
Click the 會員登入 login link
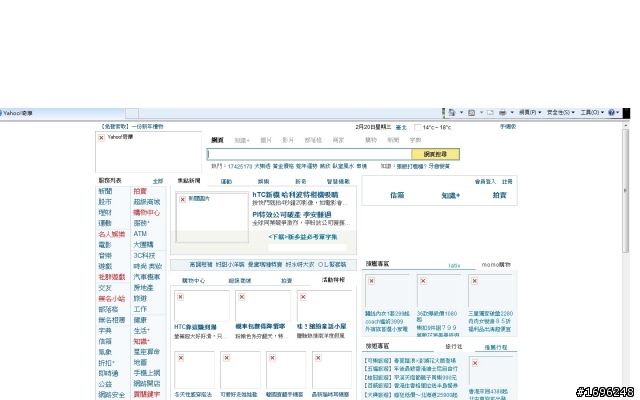(485, 182)
